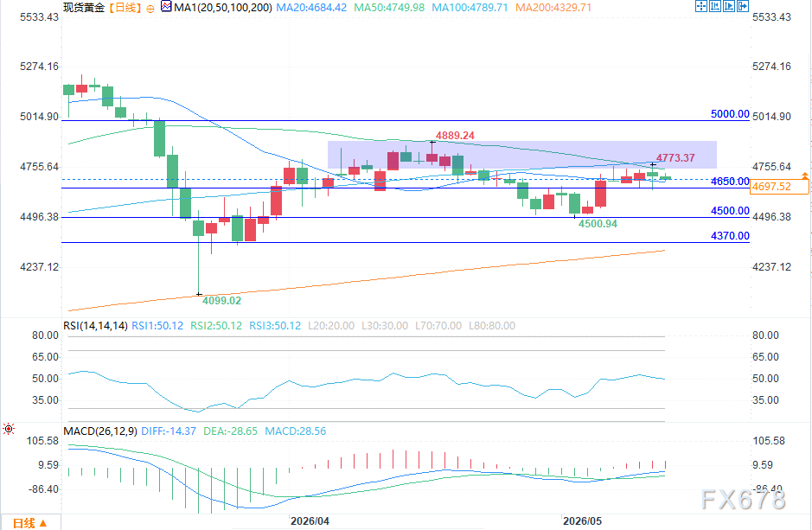Click the scroll-chart-forward play icon
Screen dimensions: 812x530
(x=729, y=6)
